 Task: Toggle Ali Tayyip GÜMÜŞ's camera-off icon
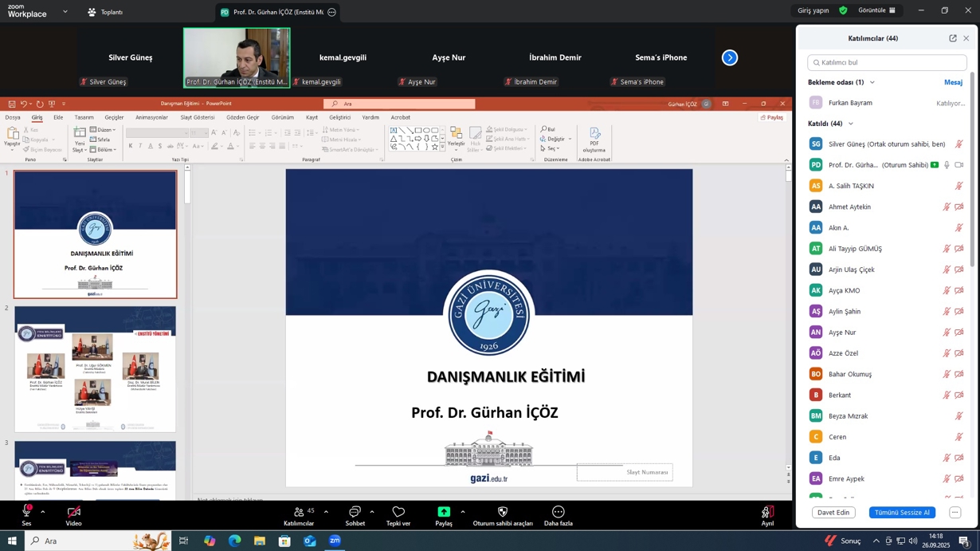[x=959, y=249]
